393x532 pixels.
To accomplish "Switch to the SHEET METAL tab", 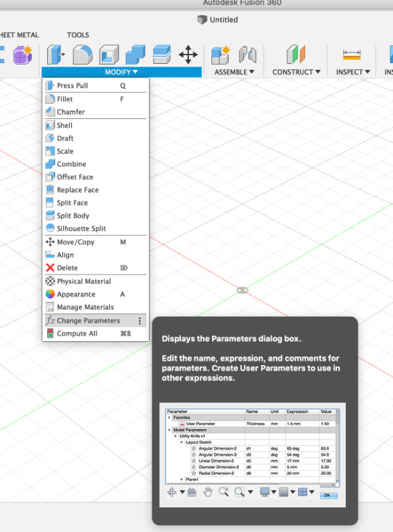I will [19, 35].
